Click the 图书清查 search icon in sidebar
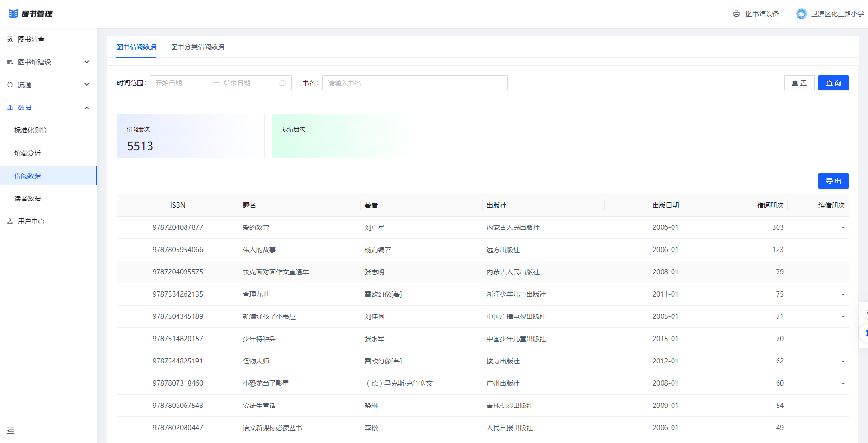 [x=10, y=40]
